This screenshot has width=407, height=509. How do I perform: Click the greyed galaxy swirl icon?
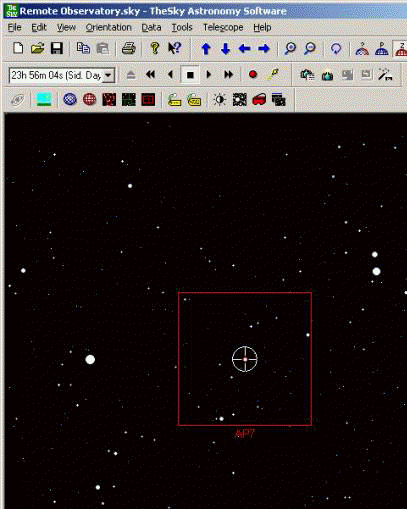pos(17,100)
